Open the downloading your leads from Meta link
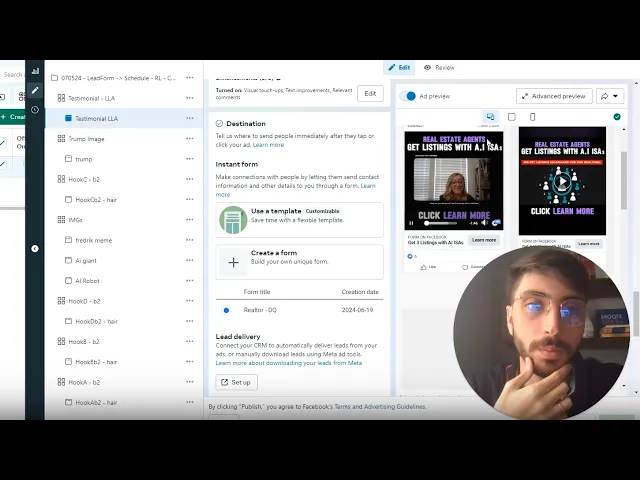The height and width of the screenshot is (480, 640). pos(289,363)
